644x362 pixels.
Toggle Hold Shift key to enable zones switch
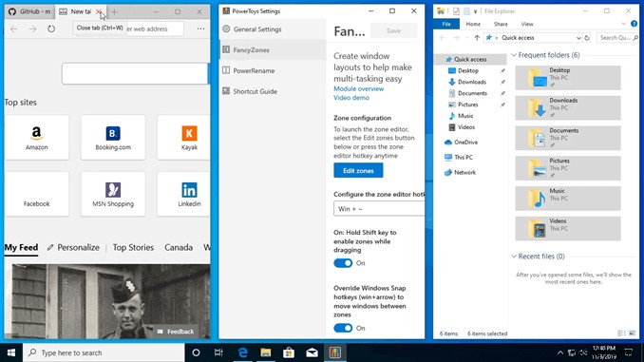click(x=343, y=263)
